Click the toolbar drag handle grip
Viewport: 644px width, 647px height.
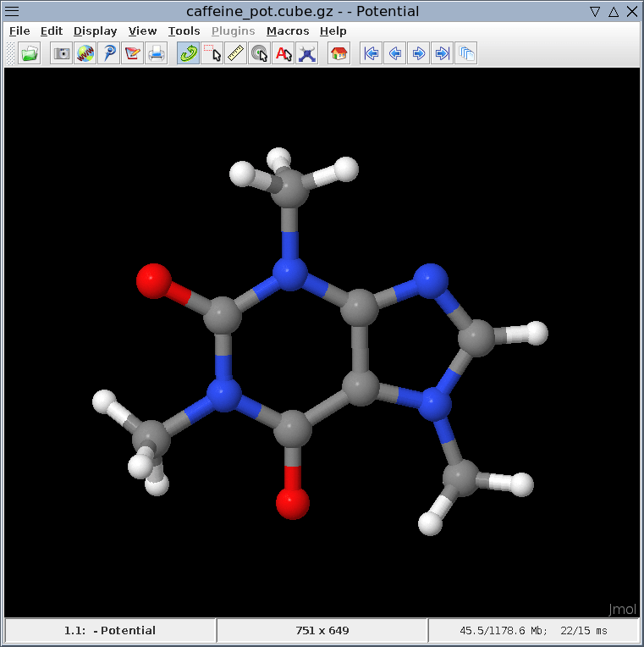point(11,53)
